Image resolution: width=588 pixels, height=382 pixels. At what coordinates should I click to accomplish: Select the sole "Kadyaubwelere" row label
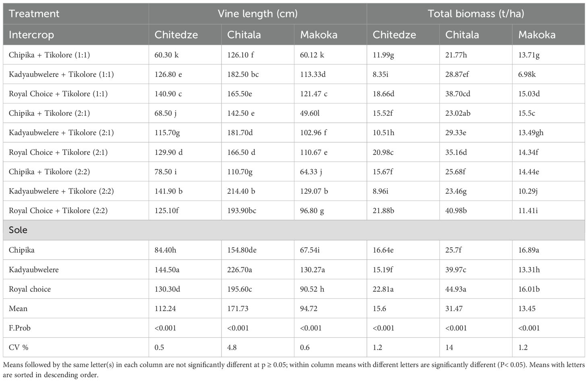34,270
